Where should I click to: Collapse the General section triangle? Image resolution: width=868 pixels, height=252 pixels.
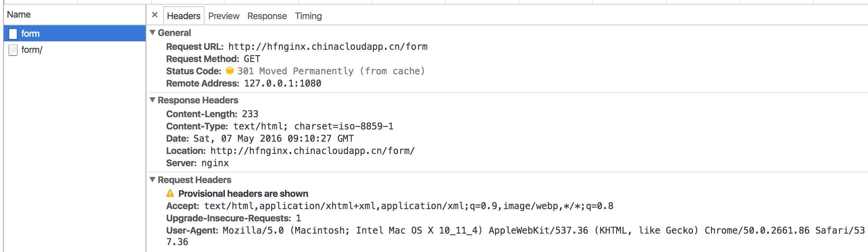(152, 33)
